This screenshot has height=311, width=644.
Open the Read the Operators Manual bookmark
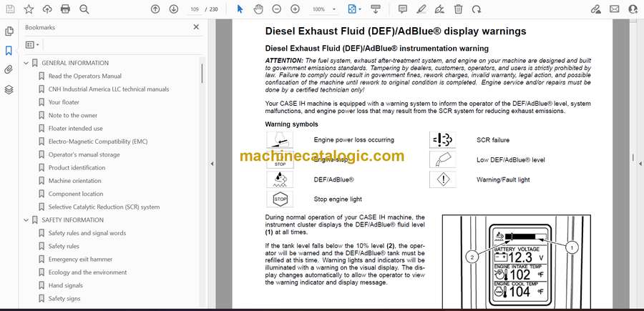pyautogui.click(x=85, y=76)
